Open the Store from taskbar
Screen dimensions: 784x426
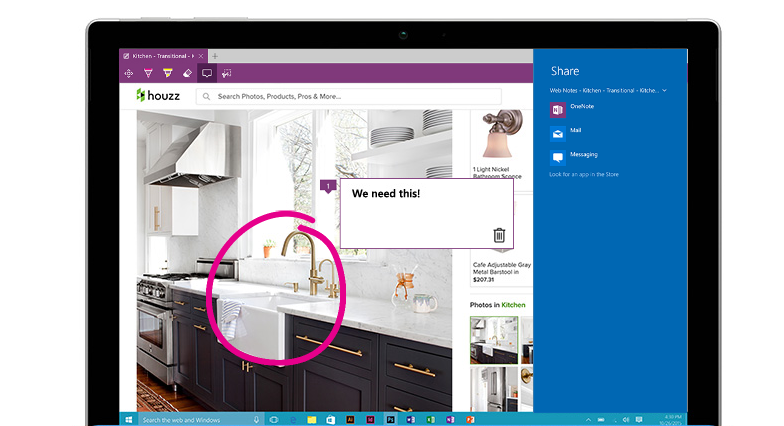tap(330, 420)
